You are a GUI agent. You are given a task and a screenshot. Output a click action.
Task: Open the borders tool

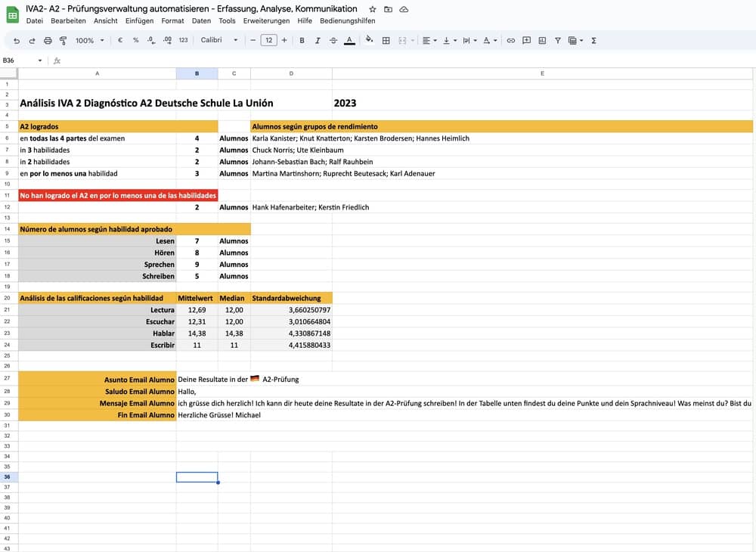(x=386, y=40)
